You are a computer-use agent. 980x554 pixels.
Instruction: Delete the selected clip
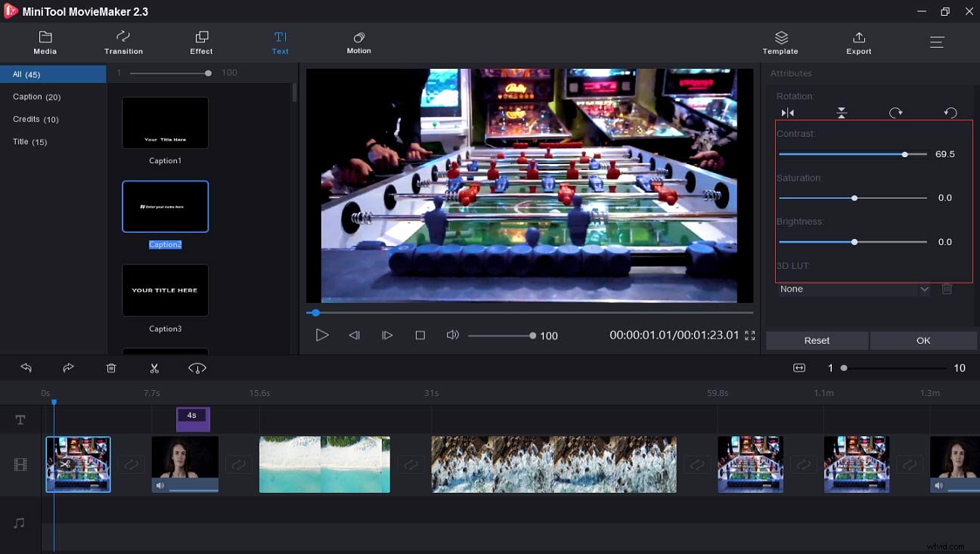[x=111, y=368]
